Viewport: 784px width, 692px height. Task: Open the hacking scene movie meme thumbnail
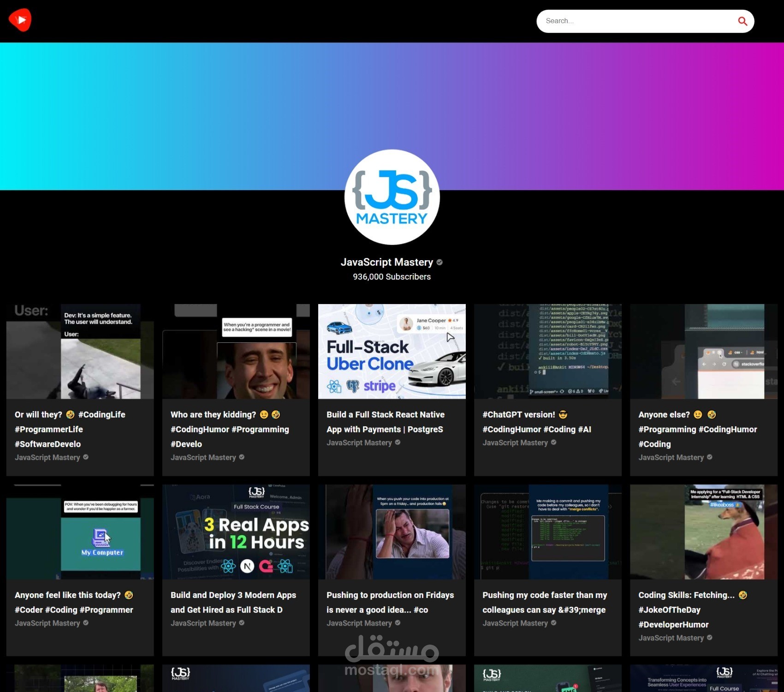click(x=236, y=352)
